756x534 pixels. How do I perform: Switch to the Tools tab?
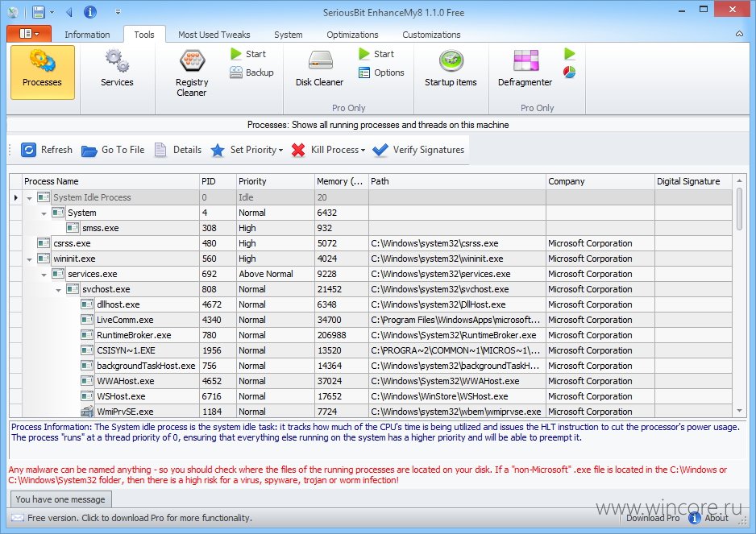click(x=144, y=34)
